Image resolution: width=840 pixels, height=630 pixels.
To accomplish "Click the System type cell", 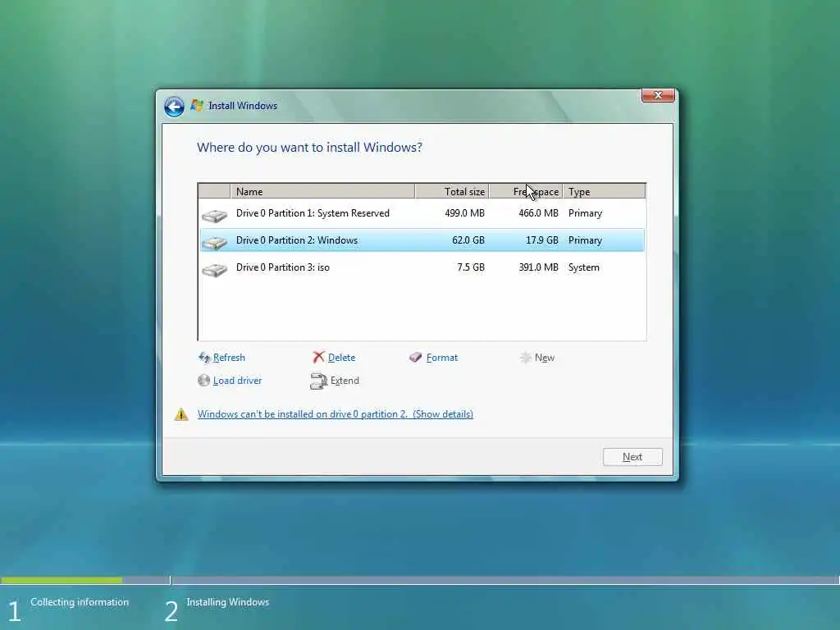I will 584,267.
